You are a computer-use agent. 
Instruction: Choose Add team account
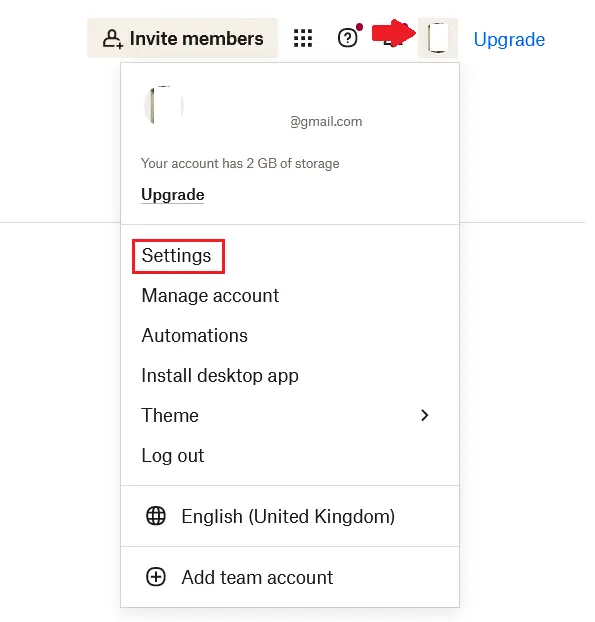[257, 577]
